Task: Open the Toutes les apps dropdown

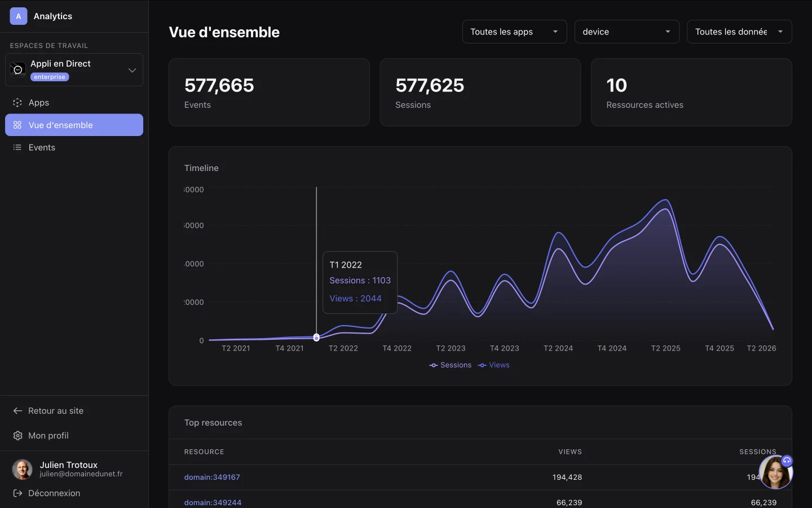Action: tap(514, 32)
